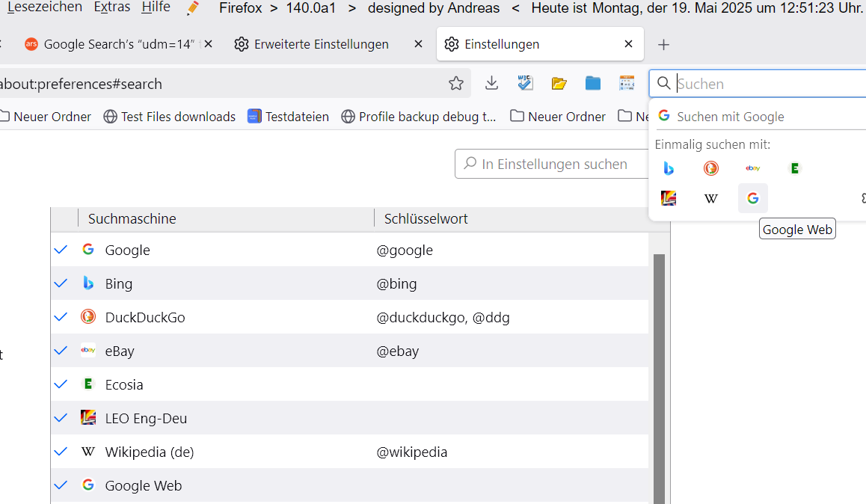Open Test Files downloads bookmark
866x504 pixels.
pyautogui.click(x=170, y=117)
